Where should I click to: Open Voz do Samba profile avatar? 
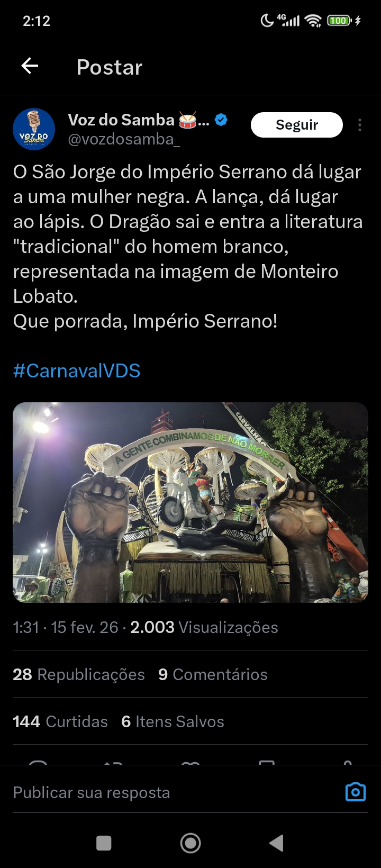(34, 129)
